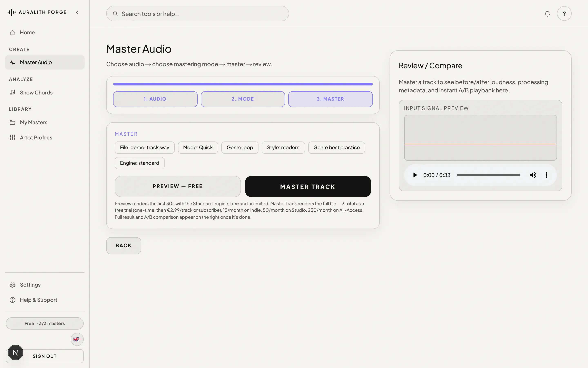Click the input signal waveform display
The image size is (588, 368).
pos(480,138)
